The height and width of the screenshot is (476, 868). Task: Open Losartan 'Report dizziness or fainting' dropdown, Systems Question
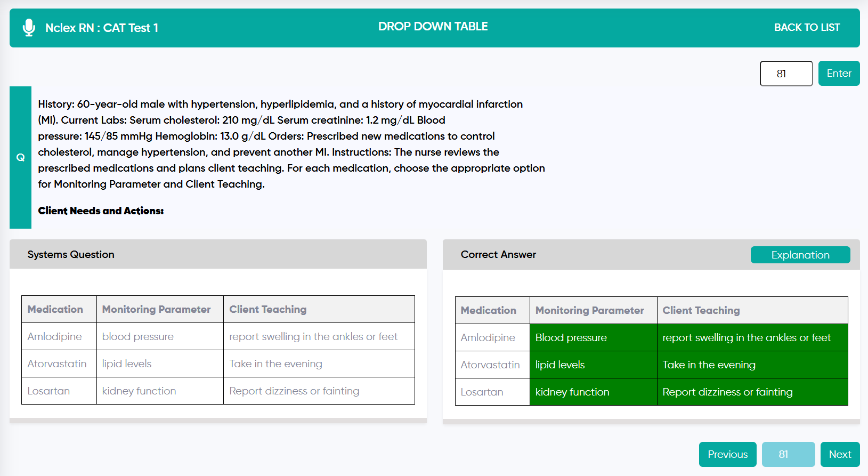[319, 391]
